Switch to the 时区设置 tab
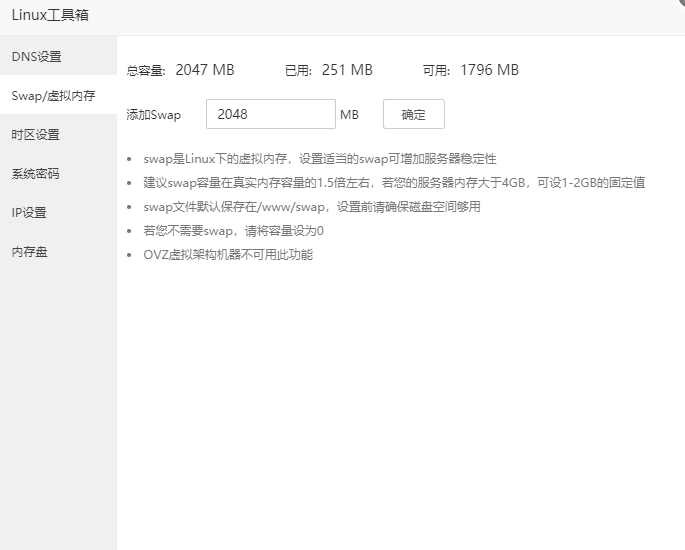This screenshot has height=550, width=685. pos(58,134)
